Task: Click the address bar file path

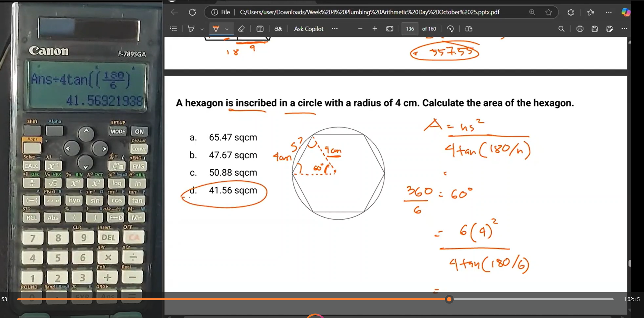Action: coord(370,12)
